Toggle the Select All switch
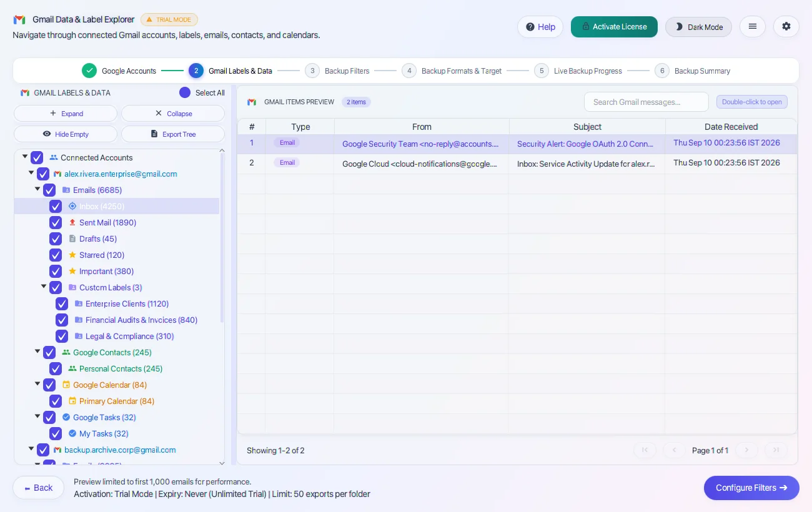This screenshot has width=812, height=512. click(x=184, y=92)
